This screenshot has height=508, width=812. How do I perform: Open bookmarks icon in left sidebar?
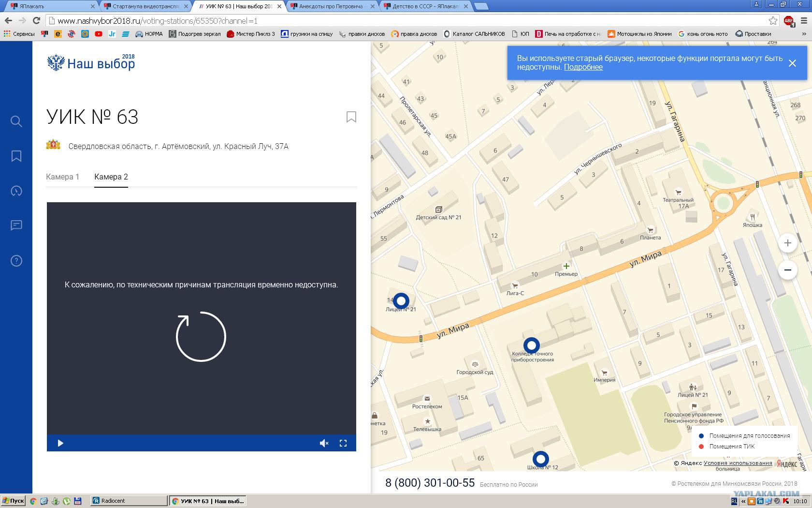[16, 156]
